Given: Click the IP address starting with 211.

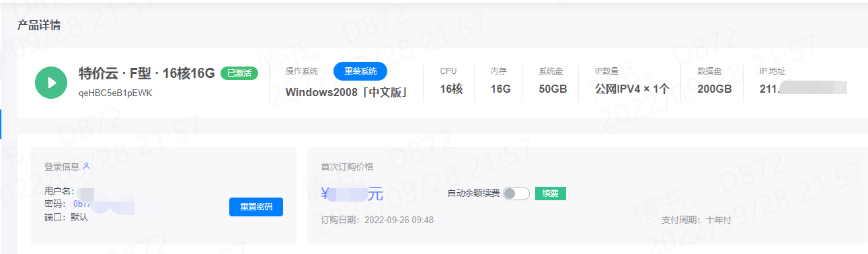Looking at the screenshot, I should [803, 89].
